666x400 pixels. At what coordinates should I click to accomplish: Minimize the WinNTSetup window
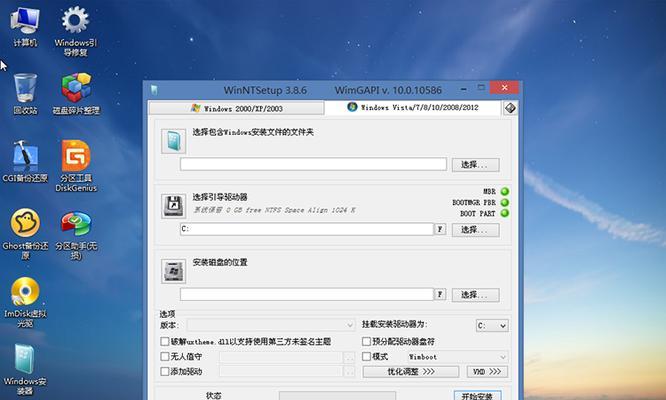(464, 89)
